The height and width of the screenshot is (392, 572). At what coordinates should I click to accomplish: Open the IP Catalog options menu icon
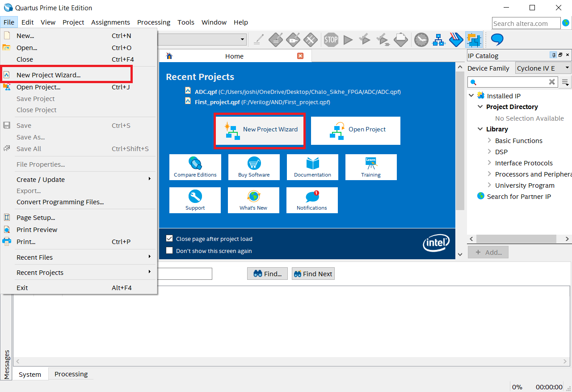point(566,82)
